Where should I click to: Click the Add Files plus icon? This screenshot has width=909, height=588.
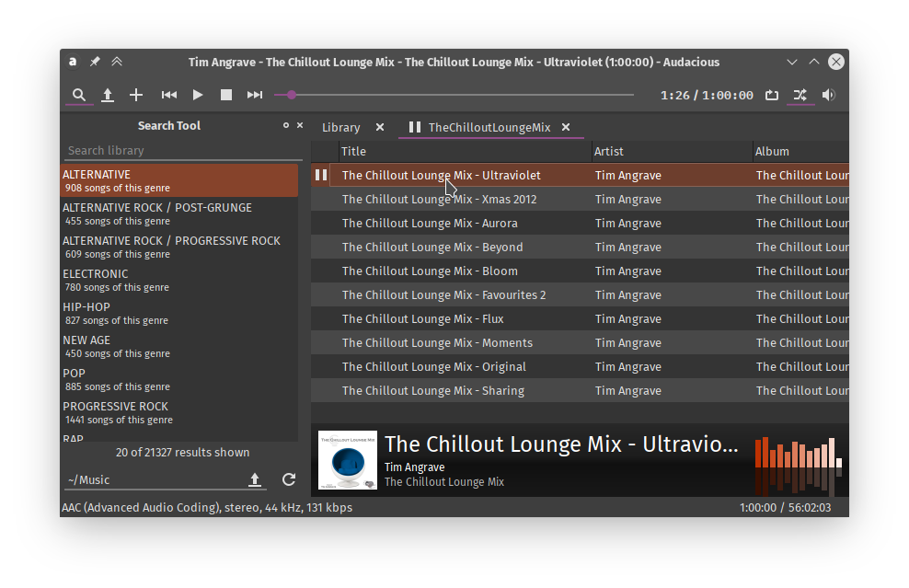tap(135, 95)
